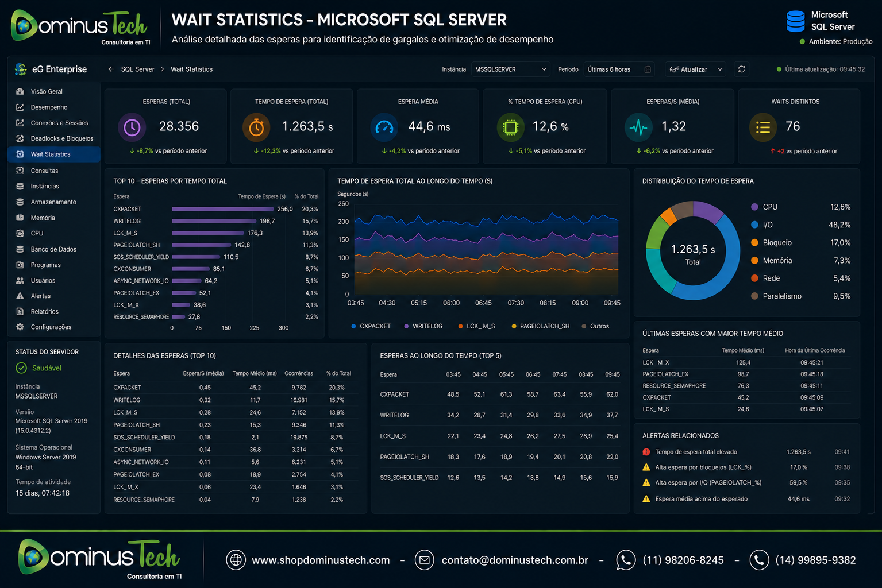Click the Memória sidebar icon
The height and width of the screenshot is (588, 882).
coord(20,218)
